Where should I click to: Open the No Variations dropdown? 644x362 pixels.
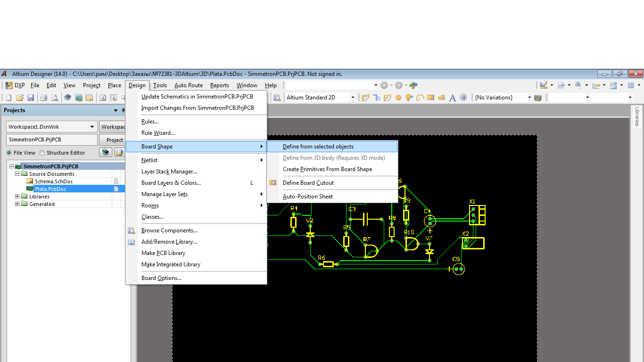point(529,98)
